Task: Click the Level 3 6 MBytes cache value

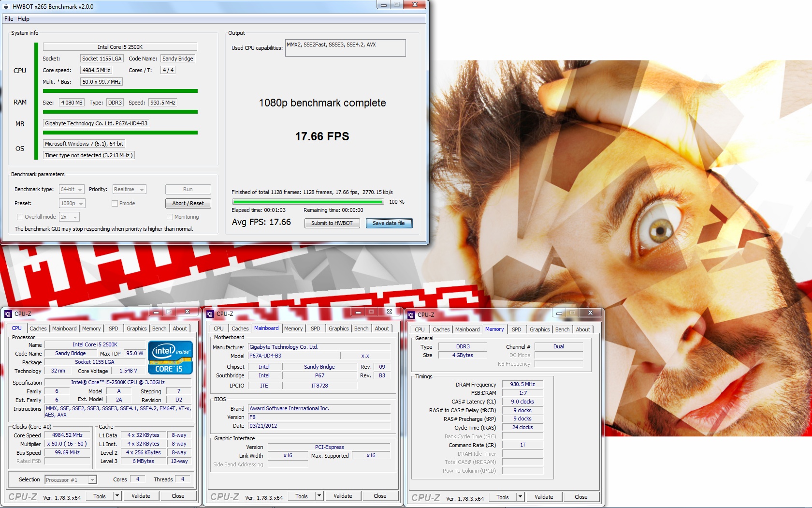Action: [x=144, y=462]
